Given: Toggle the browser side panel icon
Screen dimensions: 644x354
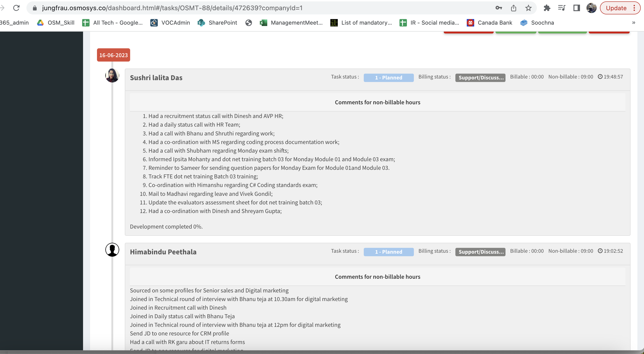Looking at the screenshot, I should click(x=576, y=8).
